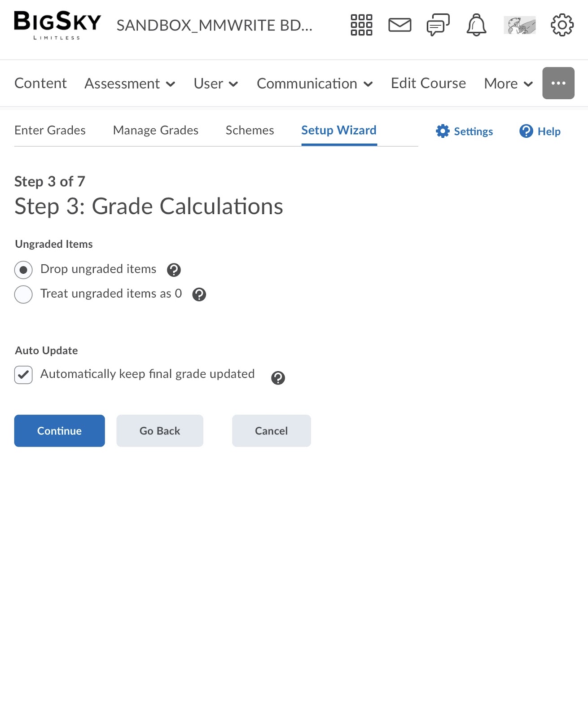Click the help icon beside Drop ungraded items

tap(174, 270)
